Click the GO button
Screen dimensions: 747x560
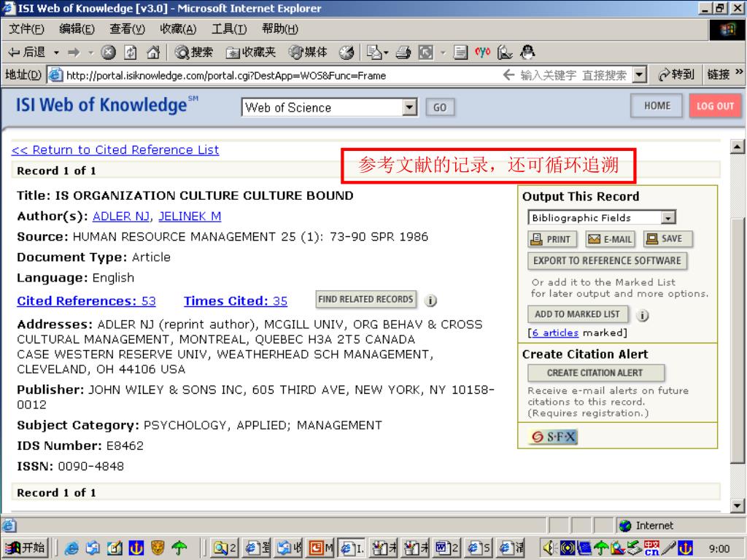pyautogui.click(x=440, y=107)
